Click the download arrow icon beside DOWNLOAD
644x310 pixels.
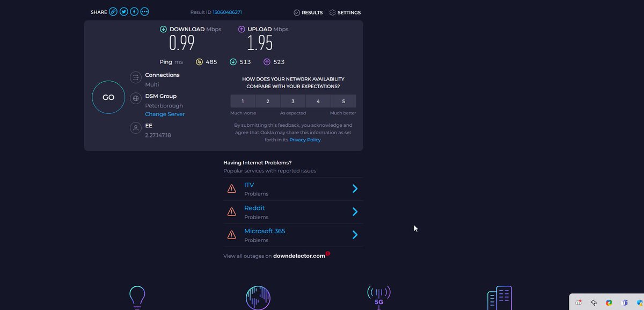coord(164,29)
